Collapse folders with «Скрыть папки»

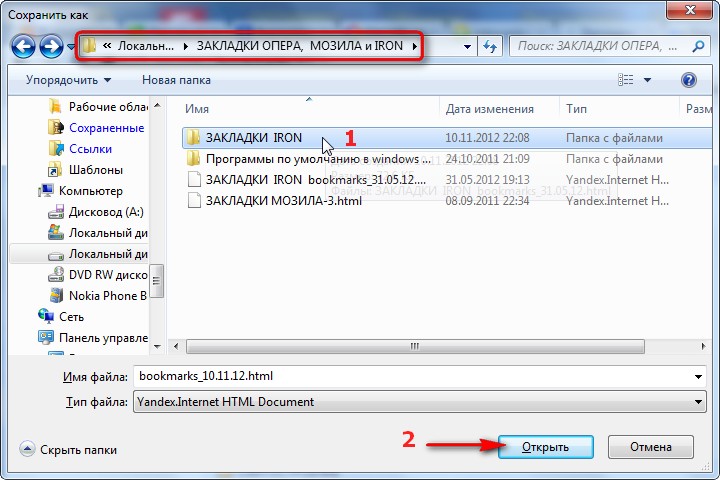(x=69, y=450)
